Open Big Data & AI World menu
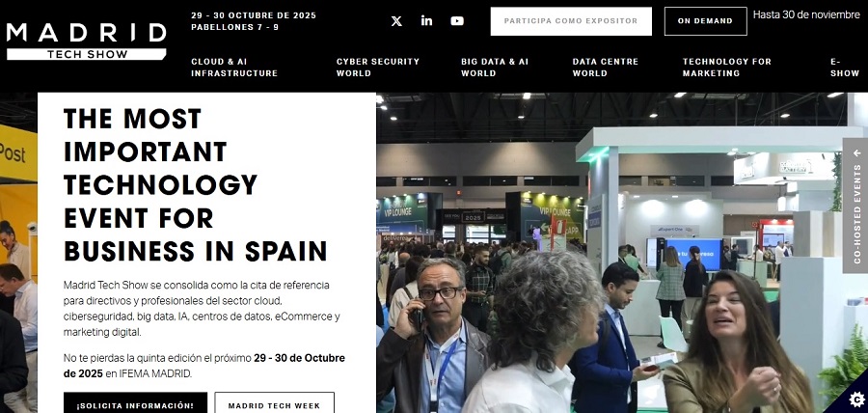Viewport: 868px width, 413px height. coord(495,68)
